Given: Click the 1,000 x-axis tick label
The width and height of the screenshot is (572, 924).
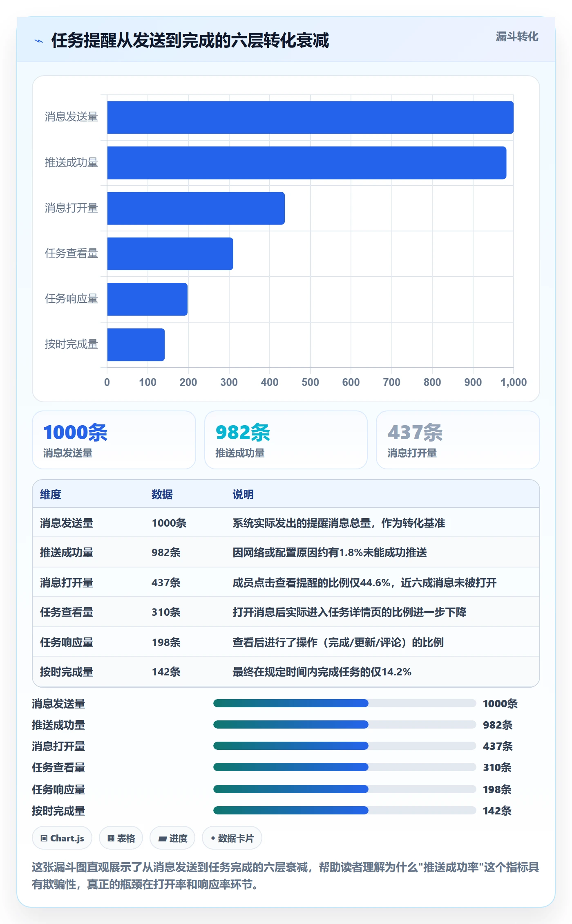Looking at the screenshot, I should point(514,382).
